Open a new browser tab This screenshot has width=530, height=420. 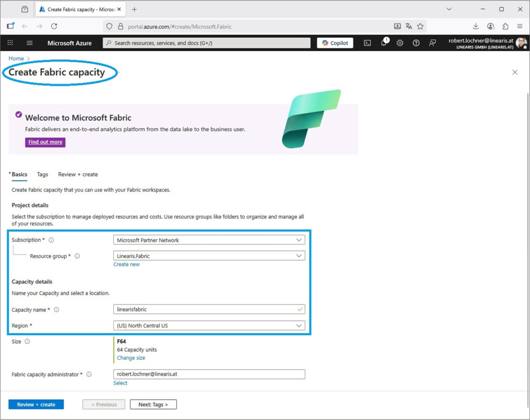pyautogui.click(x=135, y=9)
